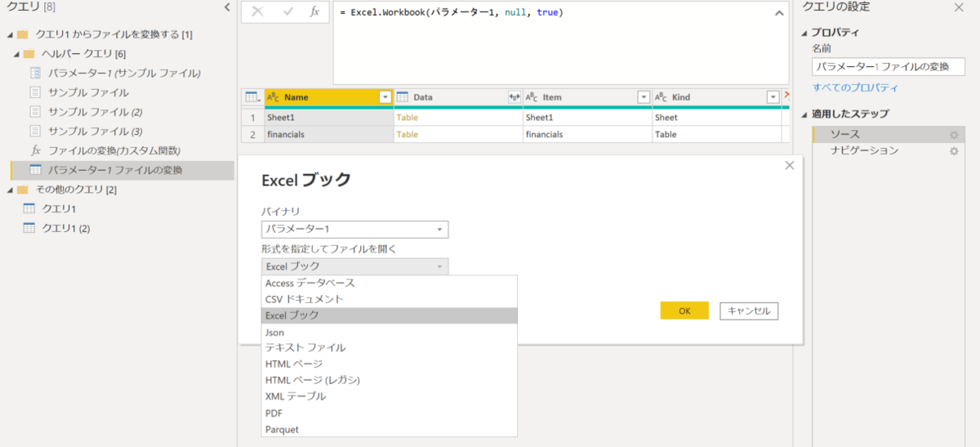Select the ソース applied step
The height and width of the screenshot is (447, 980).
(x=889, y=134)
